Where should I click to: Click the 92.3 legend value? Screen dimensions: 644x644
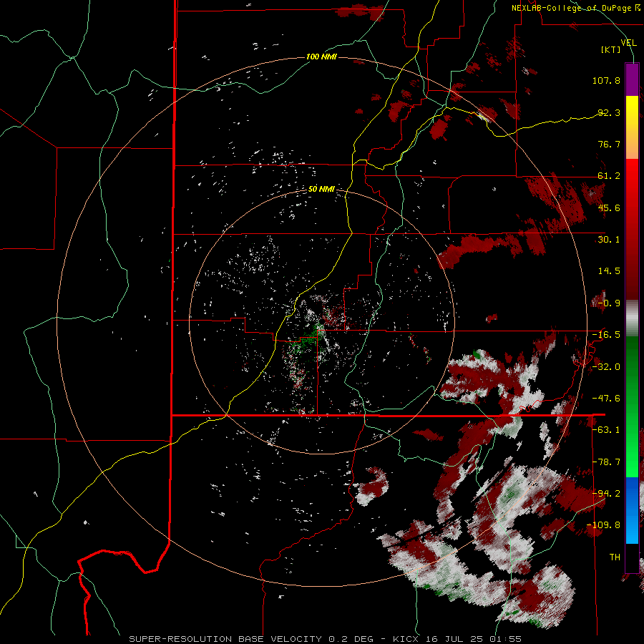(609, 112)
